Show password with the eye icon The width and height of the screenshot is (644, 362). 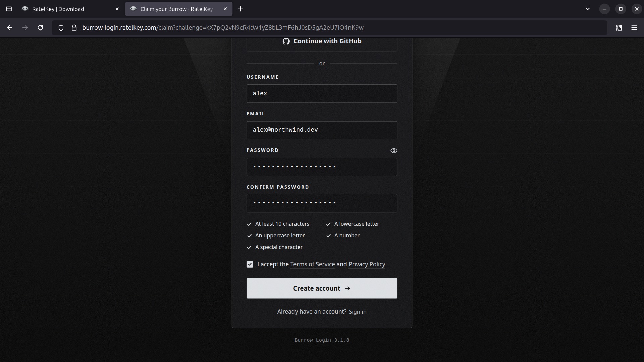point(394,150)
